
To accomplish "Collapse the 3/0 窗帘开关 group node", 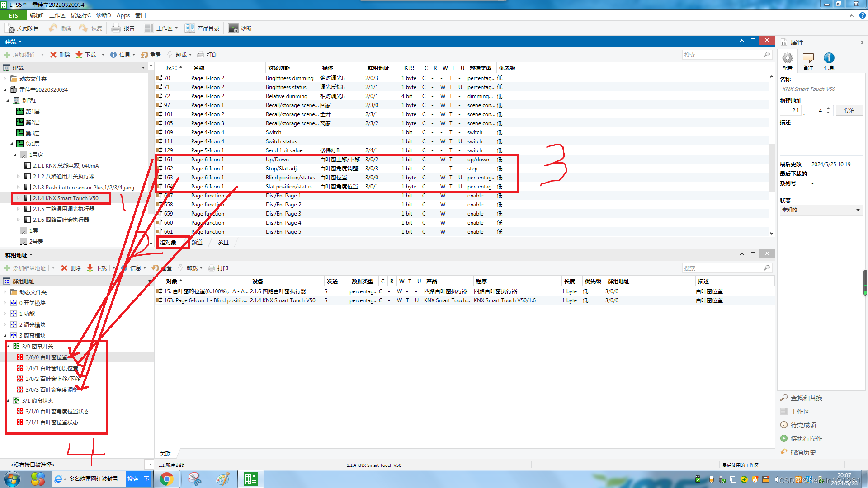I will [9, 347].
